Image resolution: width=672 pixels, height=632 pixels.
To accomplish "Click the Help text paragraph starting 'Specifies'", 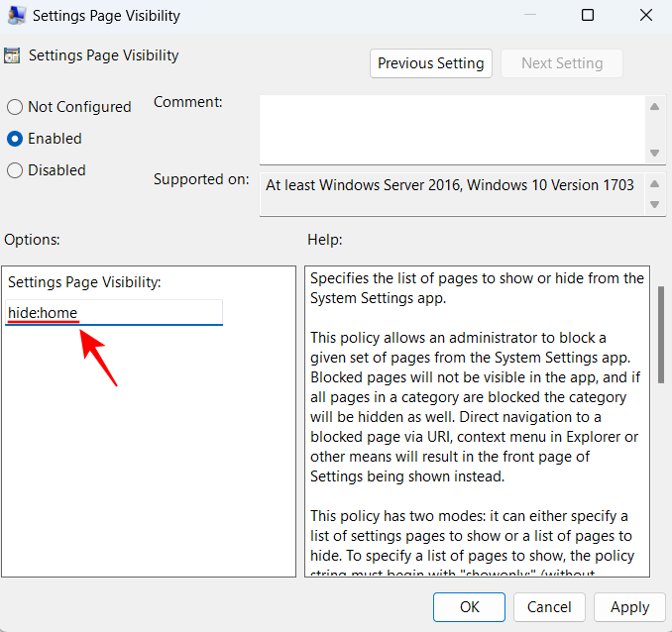I will [477, 288].
